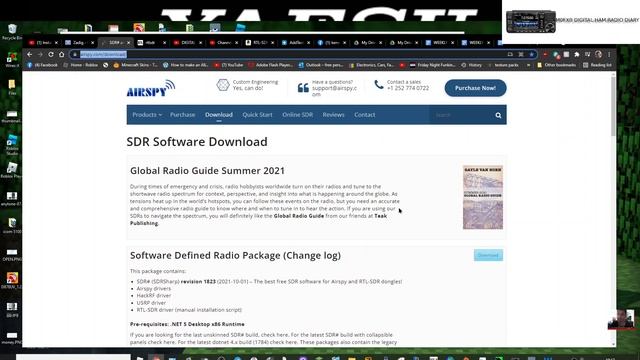The image size is (640, 360).
Task: Select the Download nav item
Action: pyautogui.click(x=219, y=115)
